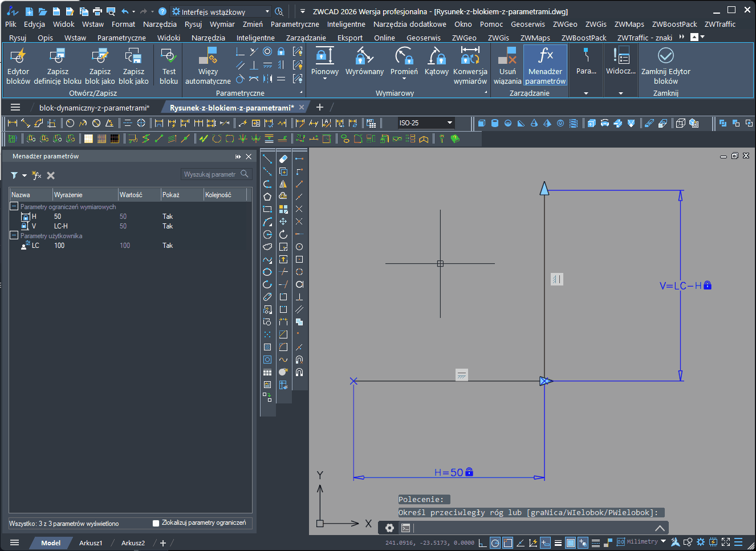This screenshot has width=756, height=551.
Task: Open the Parametryczne menu
Action: [294, 25]
